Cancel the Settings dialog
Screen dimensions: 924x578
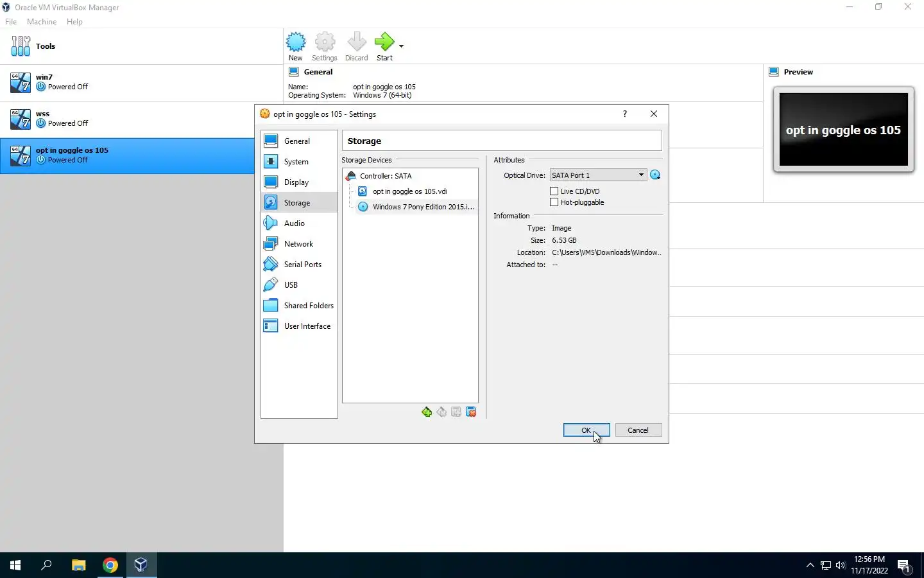tap(638, 430)
